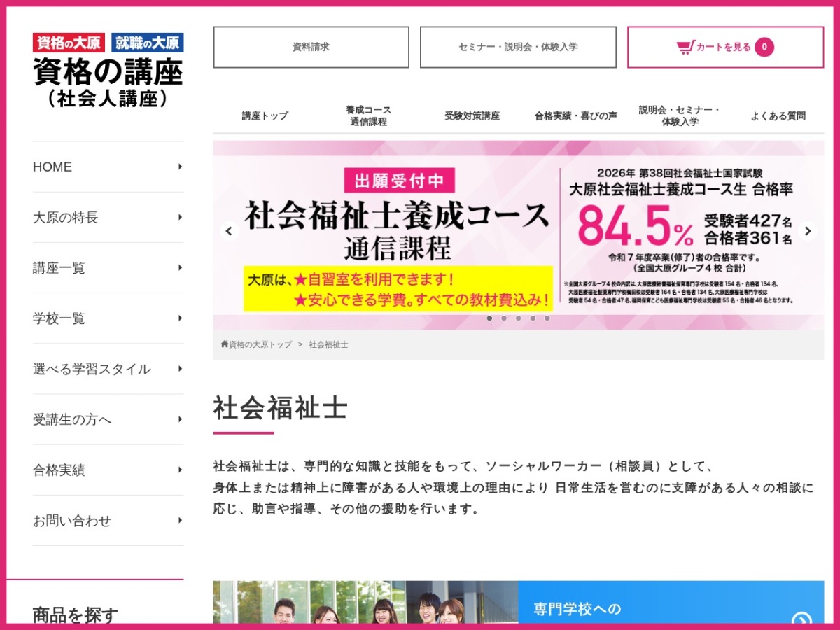840x630 pixels.
Task: Open 大原の特長 in the sidebar menu
Action: 108,217
